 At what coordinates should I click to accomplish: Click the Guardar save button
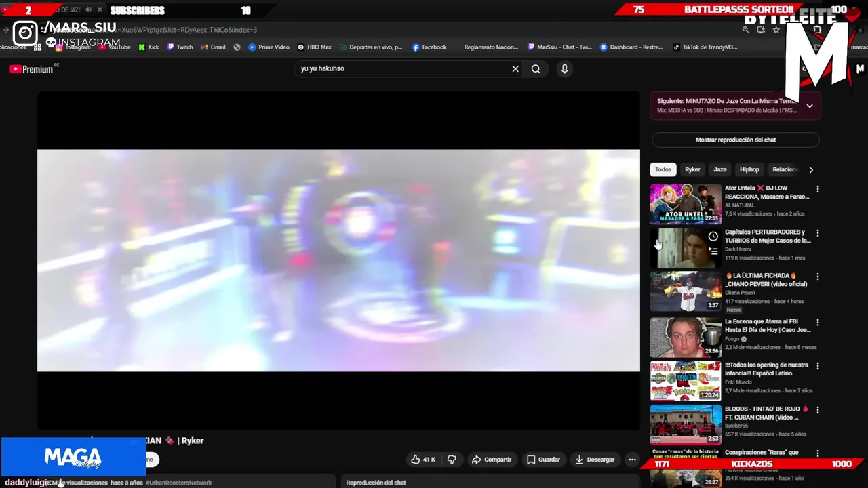pyautogui.click(x=544, y=460)
